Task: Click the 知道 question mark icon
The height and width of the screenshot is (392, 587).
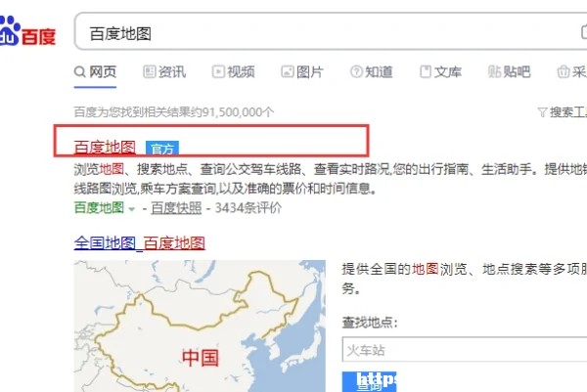Action: point(356,71)
